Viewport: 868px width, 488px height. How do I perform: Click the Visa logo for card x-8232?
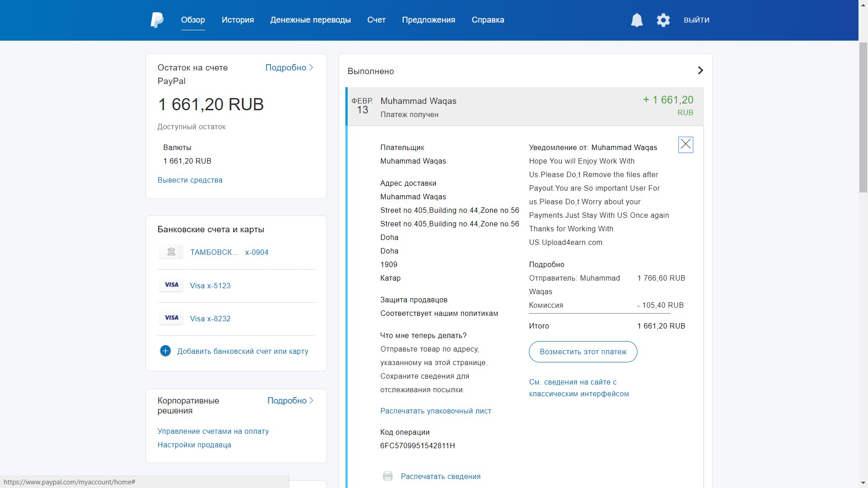point(171,318)
